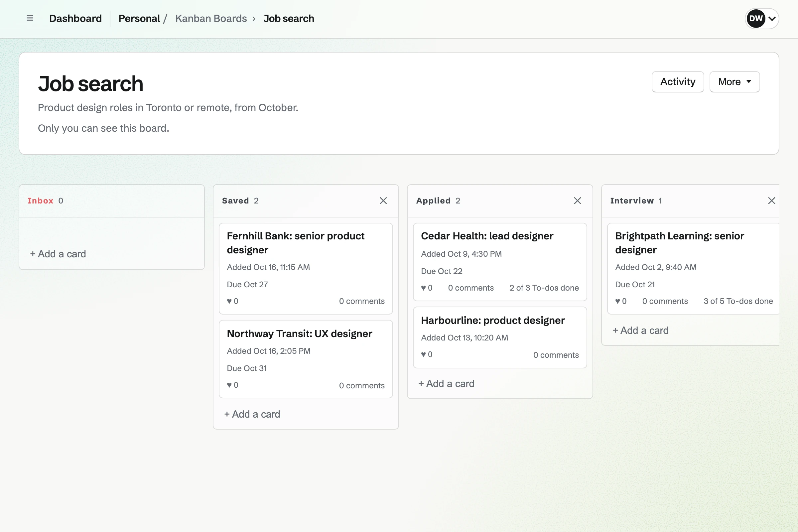Expand the account chevron beside DW

point(772,19)
